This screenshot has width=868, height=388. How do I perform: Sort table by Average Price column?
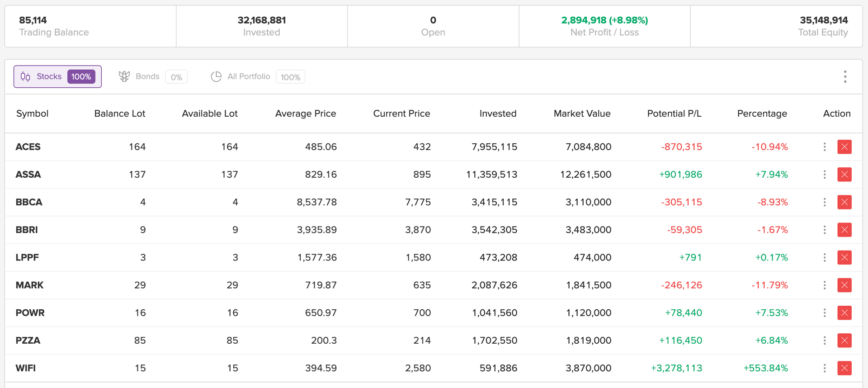[x=306, y=114]
